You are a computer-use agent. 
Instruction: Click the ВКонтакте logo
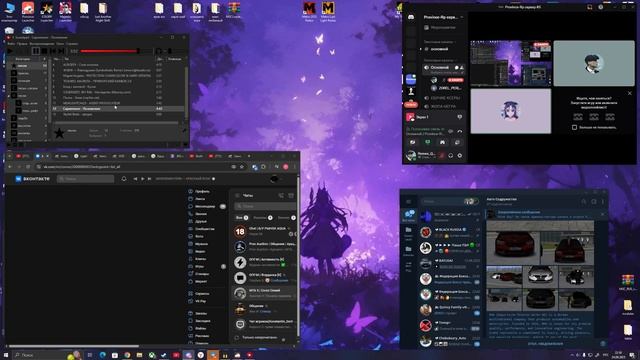point(32,179)
